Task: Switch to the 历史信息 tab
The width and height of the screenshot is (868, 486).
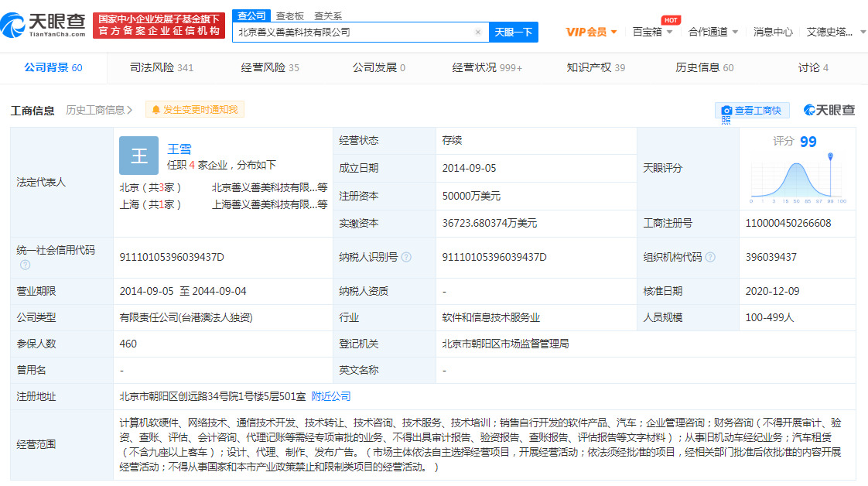Action: coord(705,67)
